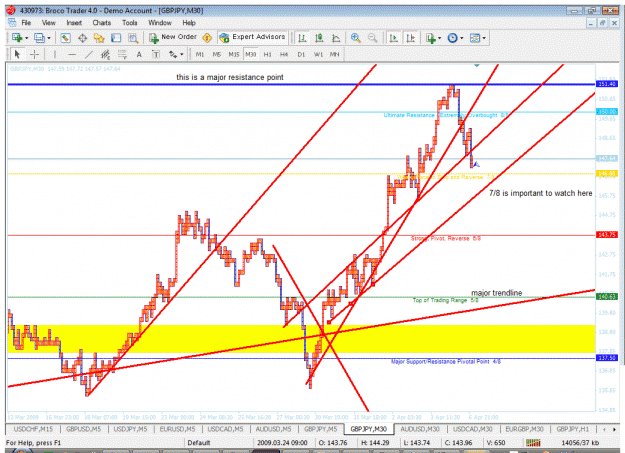Switch timeframe to M15
This screenshot has height=453, width=625.
(x=234, y=54)
